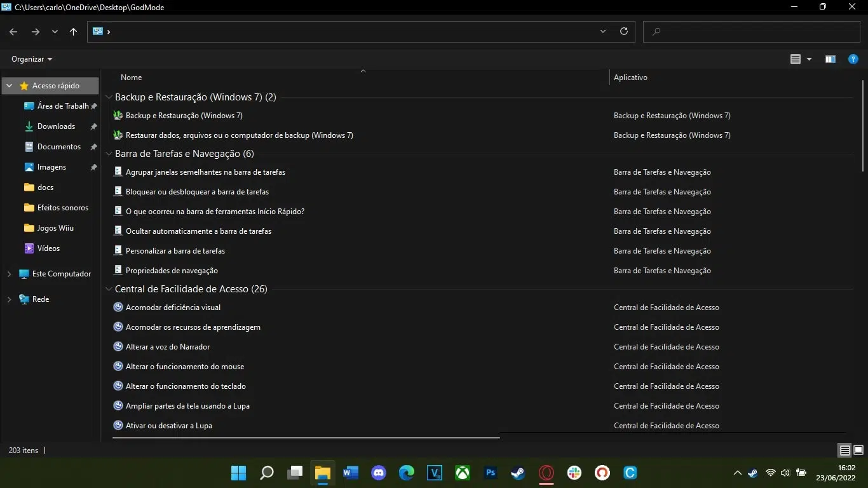Open Bloquear ou desbloquear a barra de tarefas
The width and height of the screenshot is (868, 488).
(x=198, y=191)
